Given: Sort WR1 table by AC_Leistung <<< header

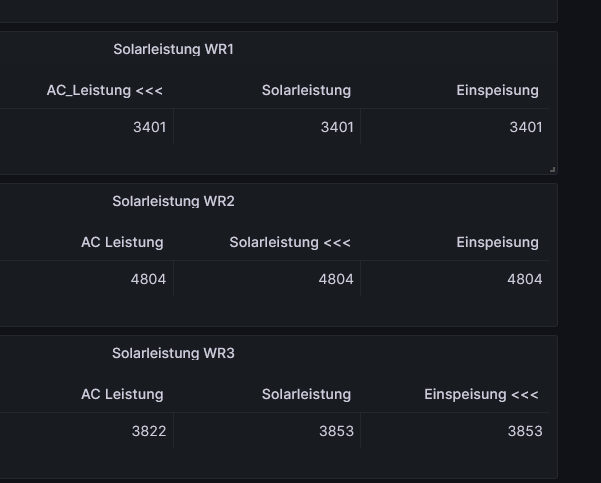Looking at the screenshot, I should click(x=105, y=90).
